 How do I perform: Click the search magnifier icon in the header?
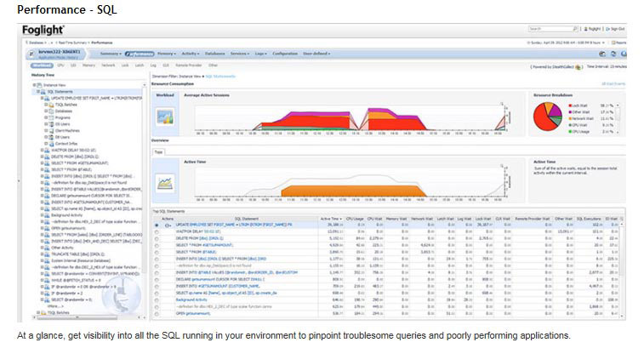click(x=575, y=29)
